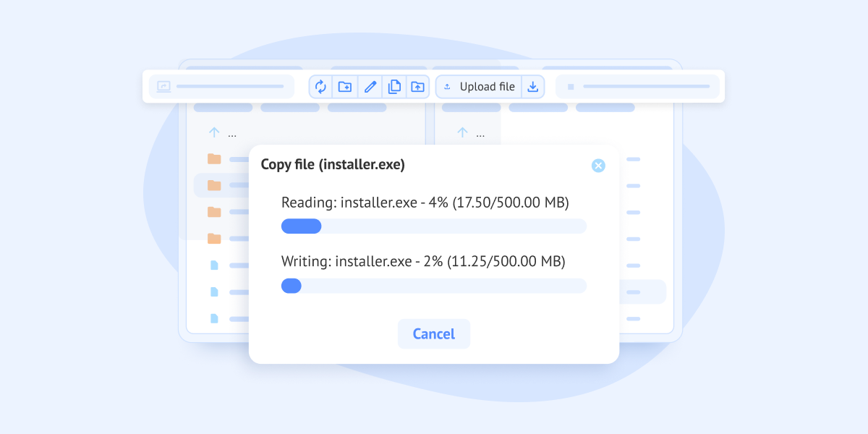Screen dimensions: 868x434
Task: Click the pencil edit icon in the toolbar
Action: 370,87
